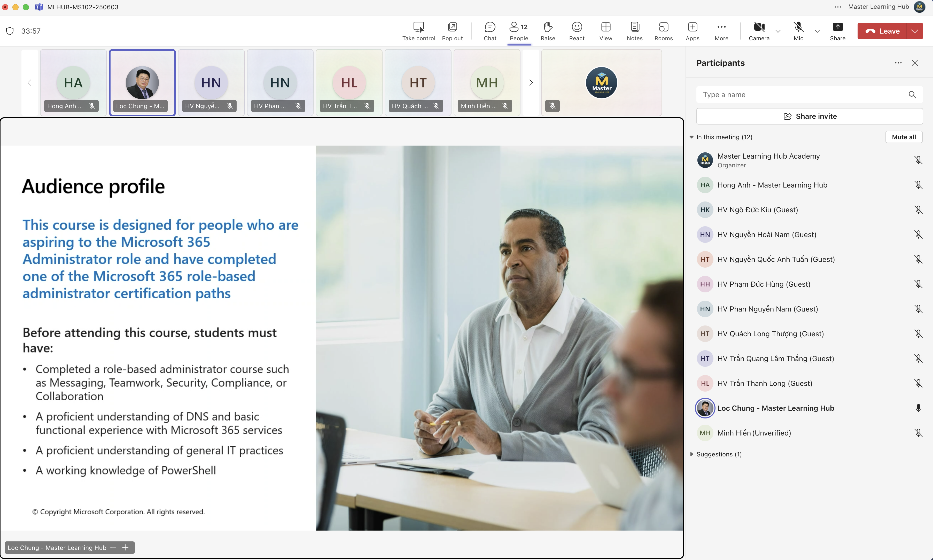Screen dimensions: 933x560
Task: Click mic icon for HV Trần Thanh Long
Action: point(918,383)
